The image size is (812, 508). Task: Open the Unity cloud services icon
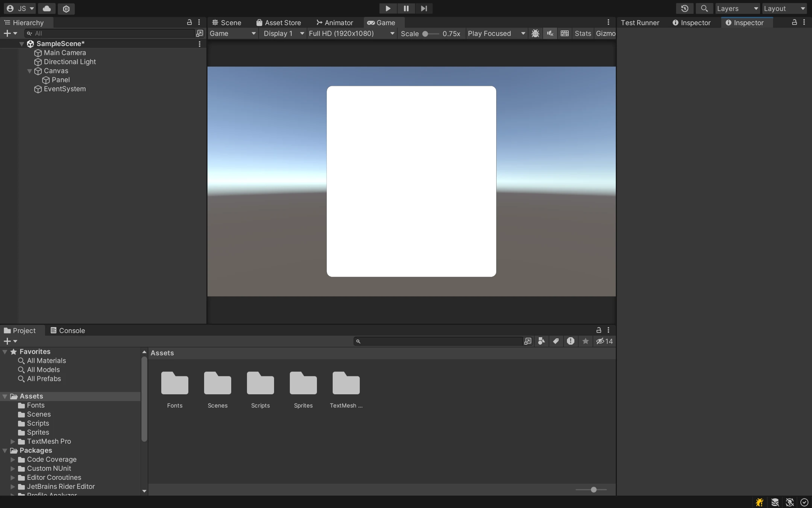47,8
